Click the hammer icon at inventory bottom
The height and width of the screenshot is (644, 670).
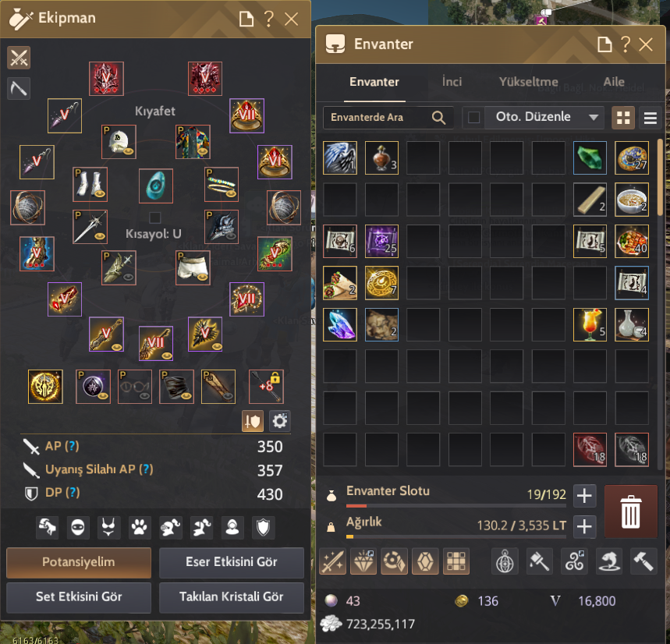point(643,561)
